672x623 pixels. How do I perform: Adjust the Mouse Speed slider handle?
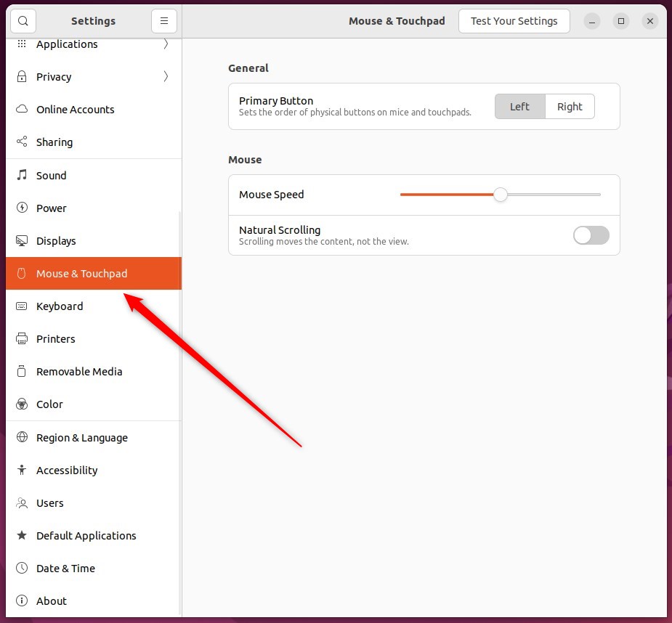pos(500,195)
